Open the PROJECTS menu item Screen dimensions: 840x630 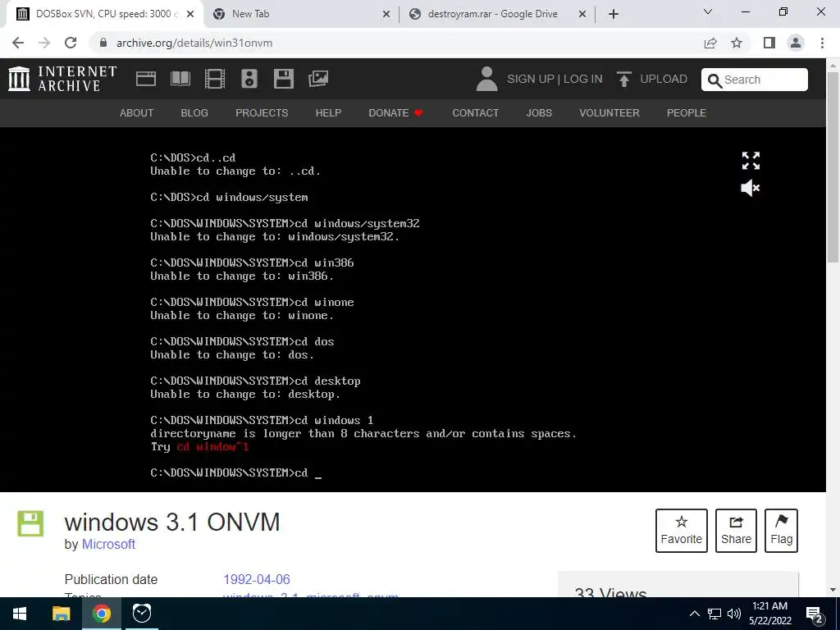(x=262, y=113)
